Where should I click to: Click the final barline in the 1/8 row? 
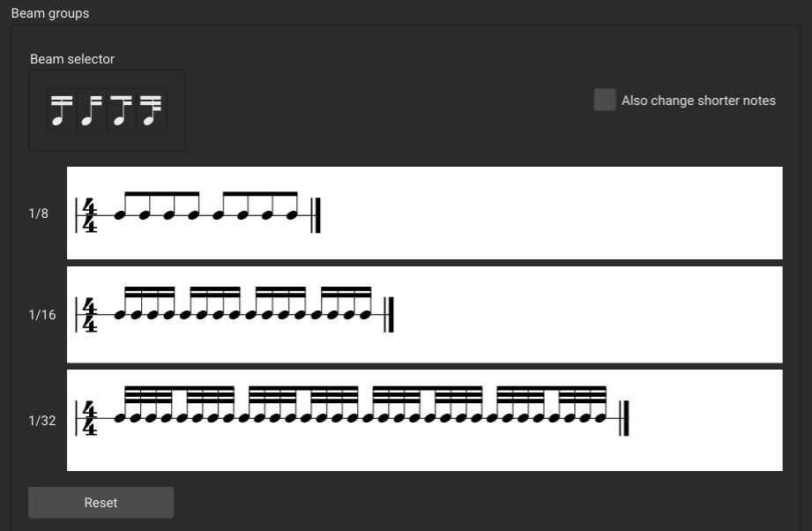(x=317, y=214)
